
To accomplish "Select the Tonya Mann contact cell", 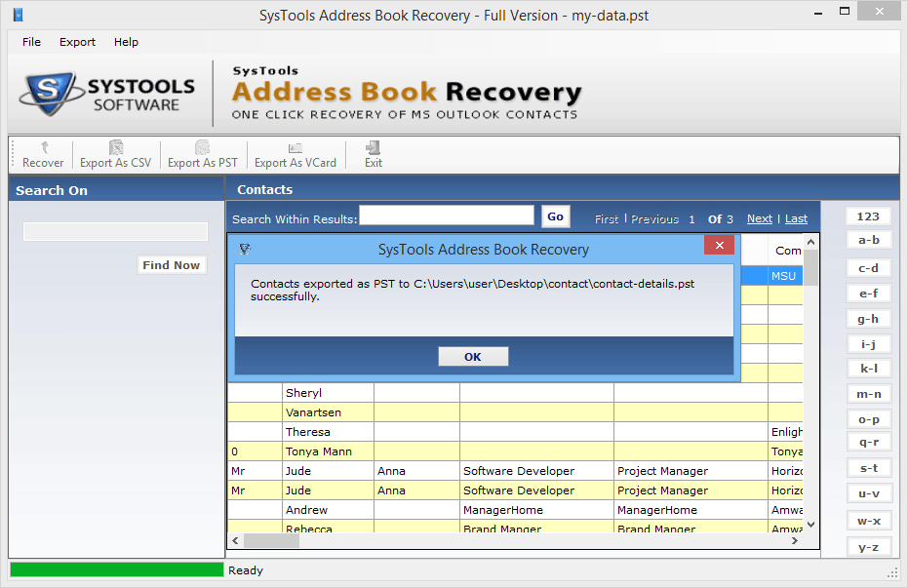I will [x=329, y=451].
